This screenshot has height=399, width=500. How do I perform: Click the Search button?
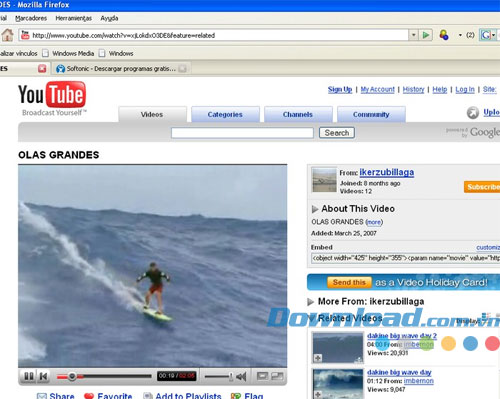(337, 133)
